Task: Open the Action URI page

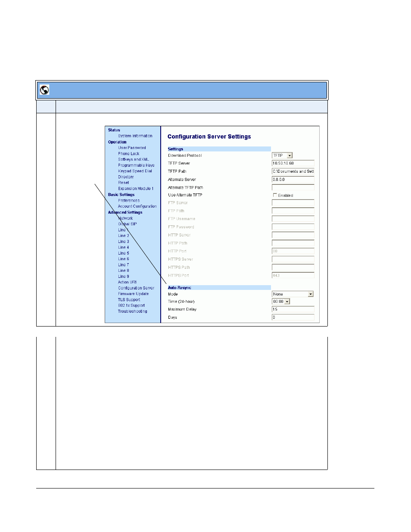Action: (x=127, y=283)
